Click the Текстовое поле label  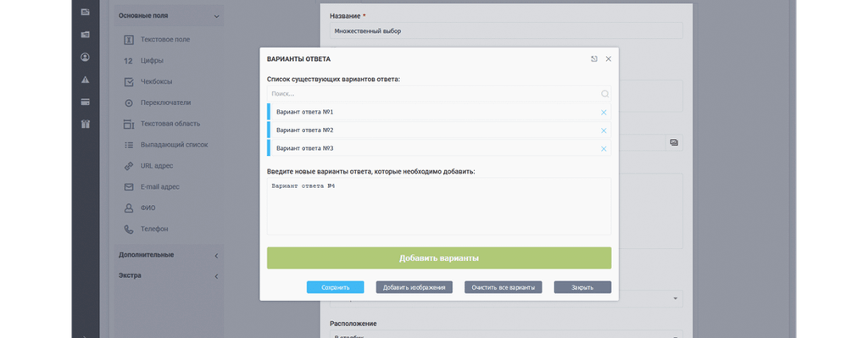pyautogui.click(x=165, y=40)
